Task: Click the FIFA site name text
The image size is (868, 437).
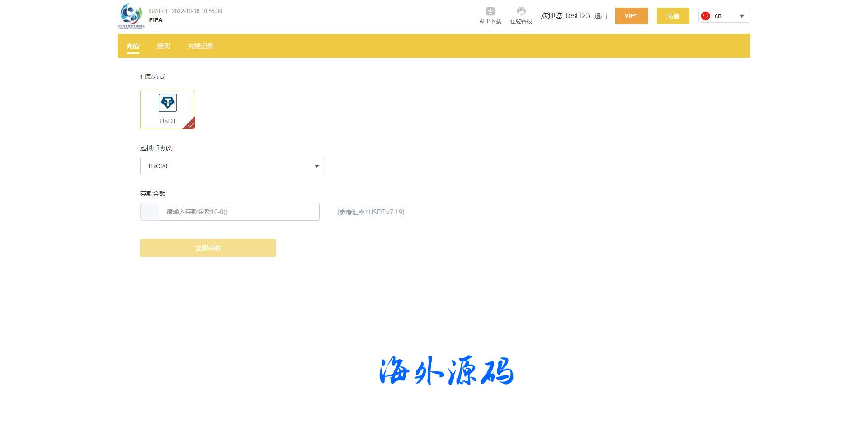Action: (x=156, y=20)
